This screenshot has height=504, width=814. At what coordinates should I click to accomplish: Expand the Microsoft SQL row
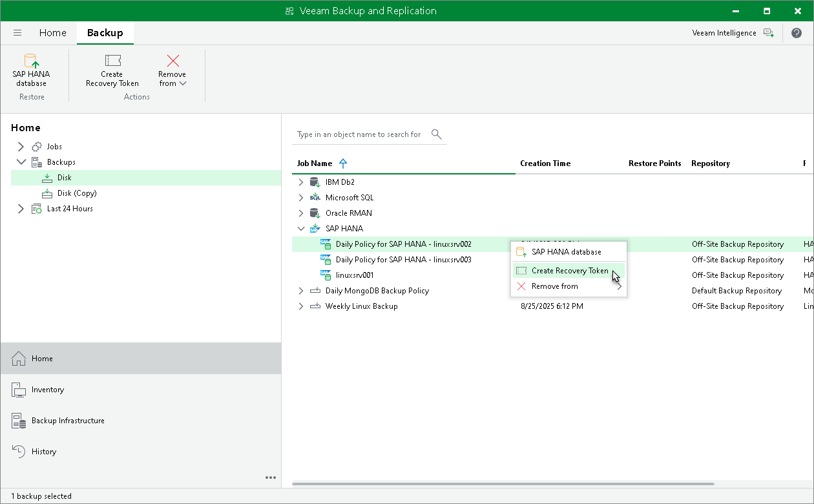click(x=301, y=198)
